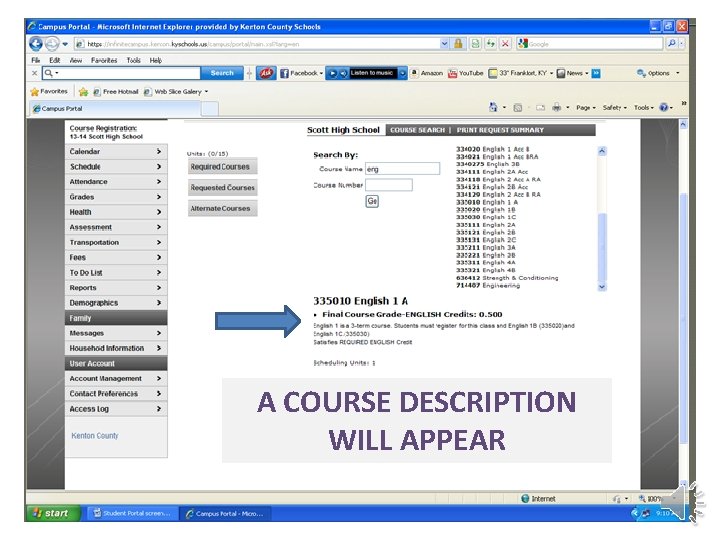720x540 pixels.
Task: Click the Frankfort KY weather button
Action: 521,73
